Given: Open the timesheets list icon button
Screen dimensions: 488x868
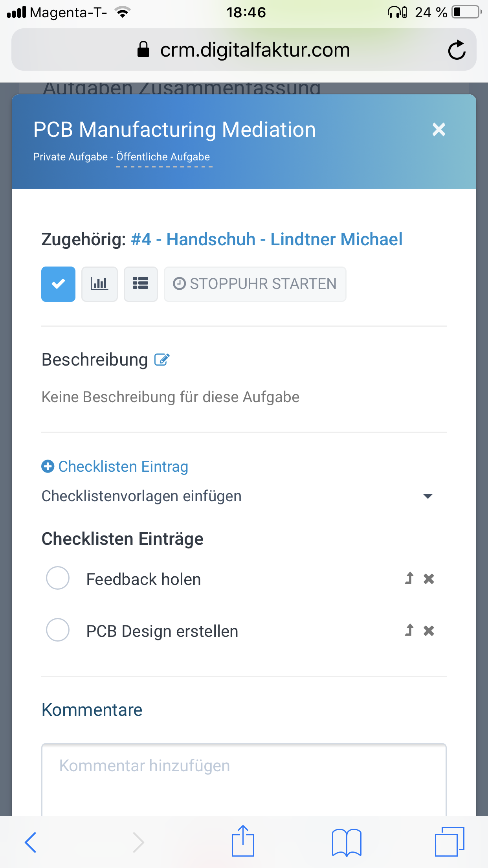Looking at the screenshot, I should click(141, 284).
